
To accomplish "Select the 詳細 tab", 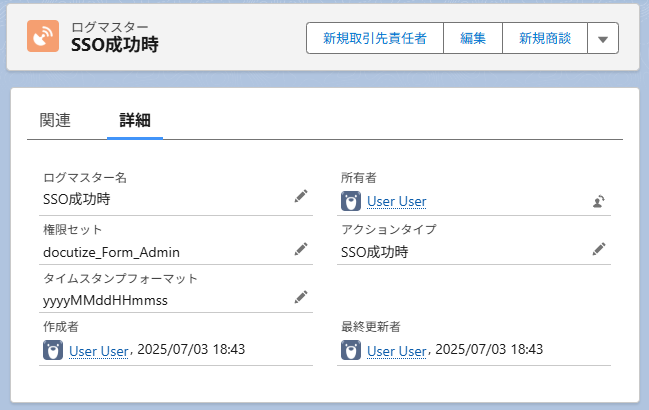I will point(135,120).
